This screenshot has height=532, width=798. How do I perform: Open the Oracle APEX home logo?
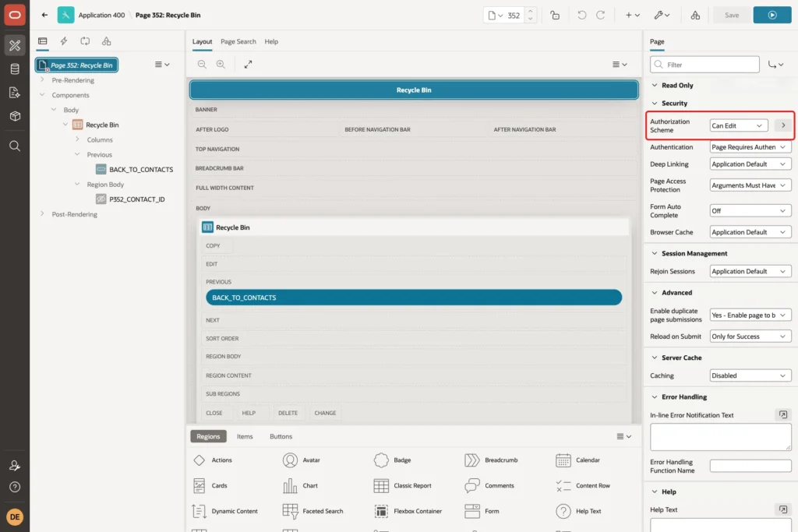point(15,15)
